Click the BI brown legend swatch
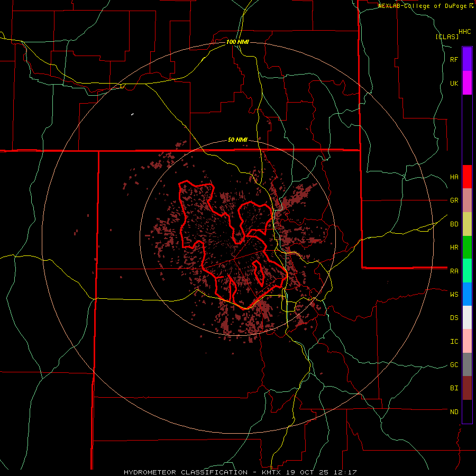 (x=467, y=388)
